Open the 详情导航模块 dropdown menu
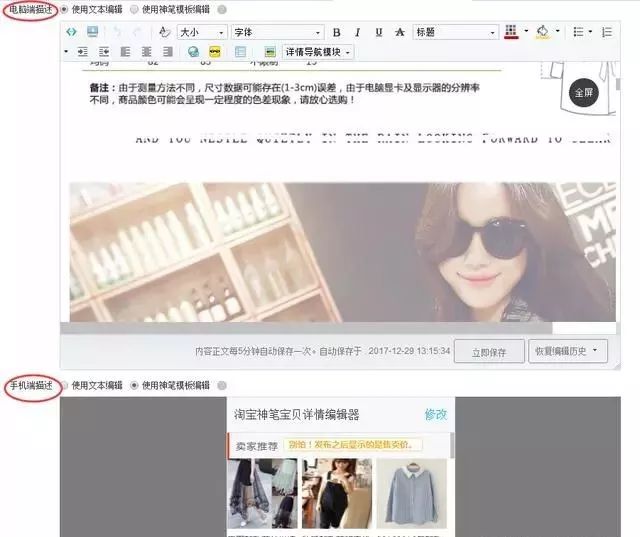Screen dimensions: 640x537 318,51
